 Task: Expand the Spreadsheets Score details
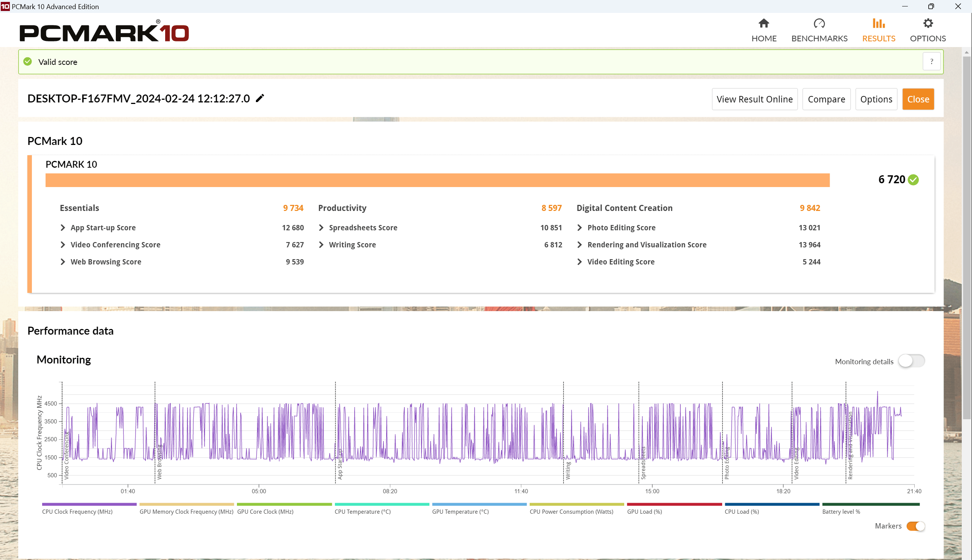point(321,228)
